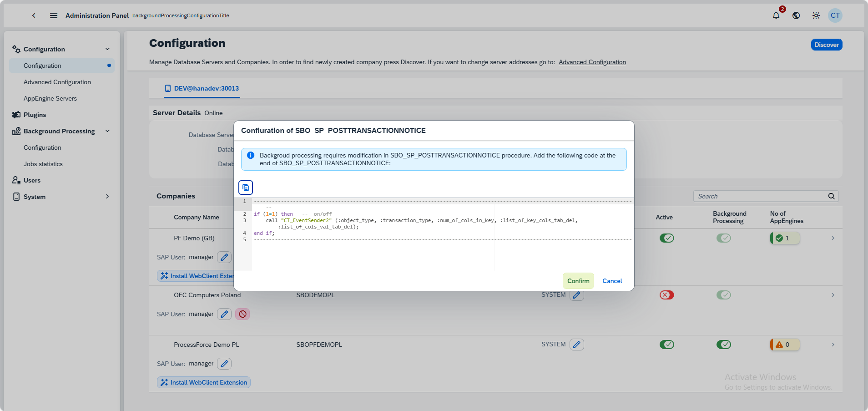Disable Active toggle for PF Demo (GB)
Image resolution: width=868 pixels, height=411 pixels.
(x=666, y=238)
